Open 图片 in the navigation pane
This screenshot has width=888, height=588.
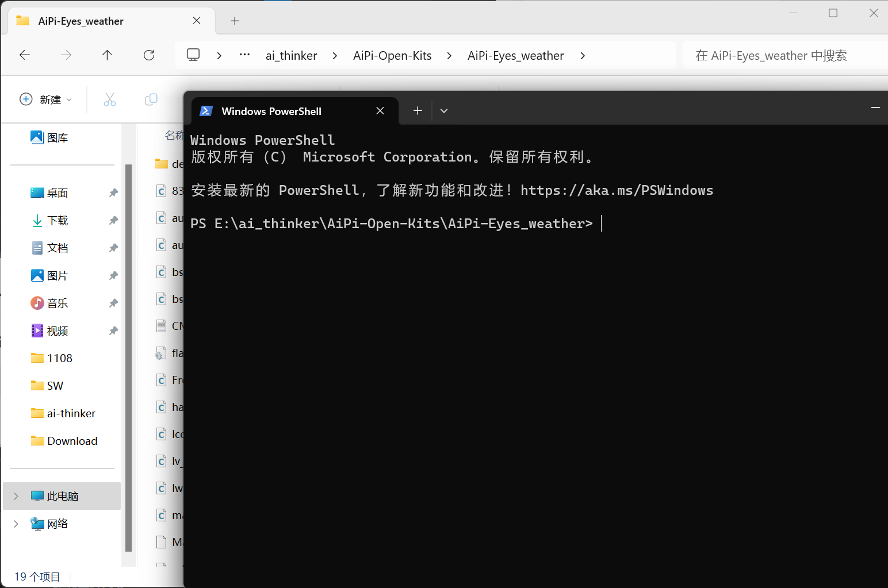coord(49,275)
